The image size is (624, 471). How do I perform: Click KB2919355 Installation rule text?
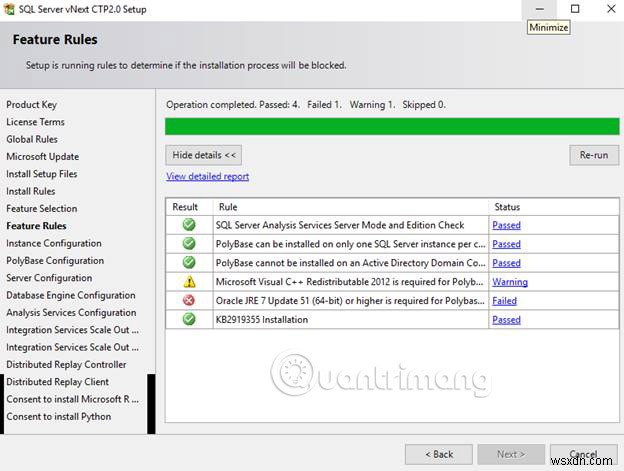[x=262, y=319]
